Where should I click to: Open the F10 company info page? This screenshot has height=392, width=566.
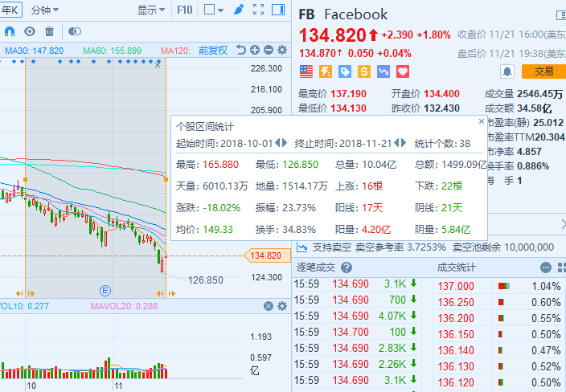[184, 10]
